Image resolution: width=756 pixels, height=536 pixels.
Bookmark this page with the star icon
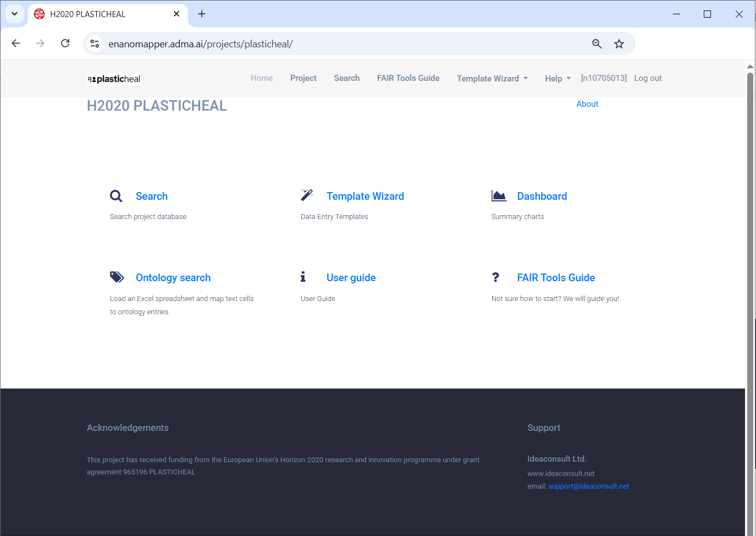tap(619, 44)
